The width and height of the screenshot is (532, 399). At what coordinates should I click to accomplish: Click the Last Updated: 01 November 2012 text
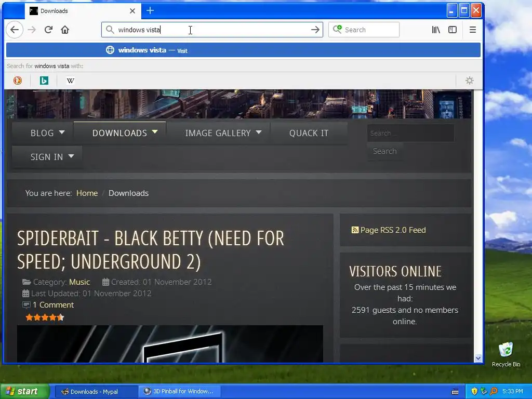91,294
